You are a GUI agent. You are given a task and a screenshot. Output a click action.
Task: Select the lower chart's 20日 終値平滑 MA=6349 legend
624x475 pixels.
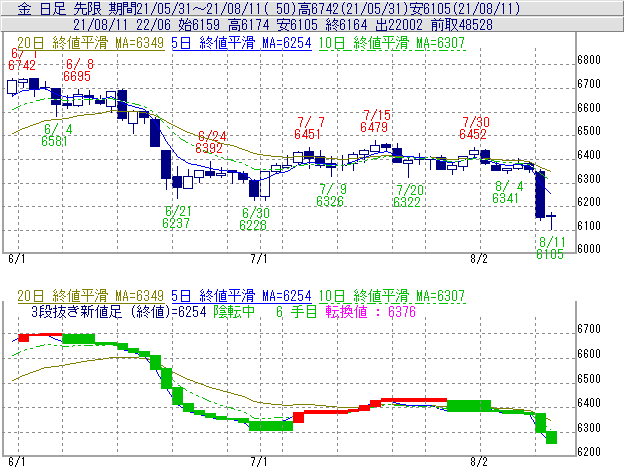point(91,296)
